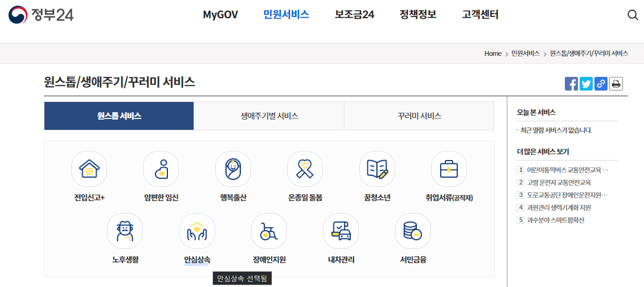Open the 고객센터 menu
This screenshot has height=287, width=644.
[480, 15]
